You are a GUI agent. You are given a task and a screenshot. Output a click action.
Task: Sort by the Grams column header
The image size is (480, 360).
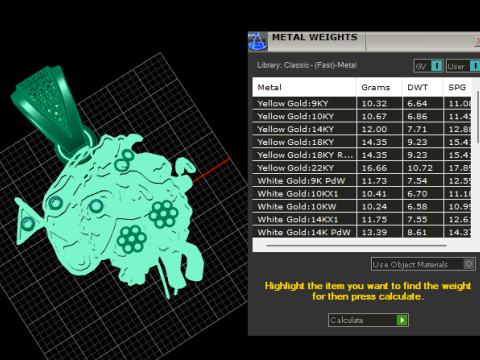click(x=379, y=87)
